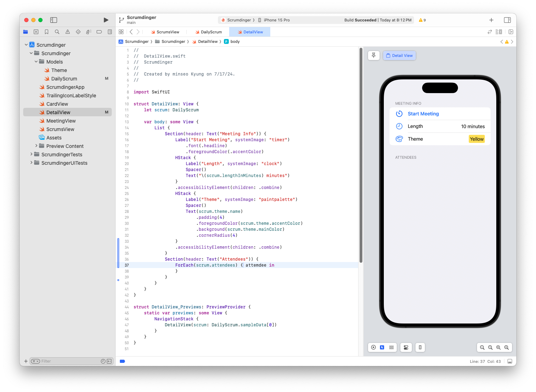Open the editor options lines menu
The image size is (536, 392).
pyautogui.click(x=498, y=32)
